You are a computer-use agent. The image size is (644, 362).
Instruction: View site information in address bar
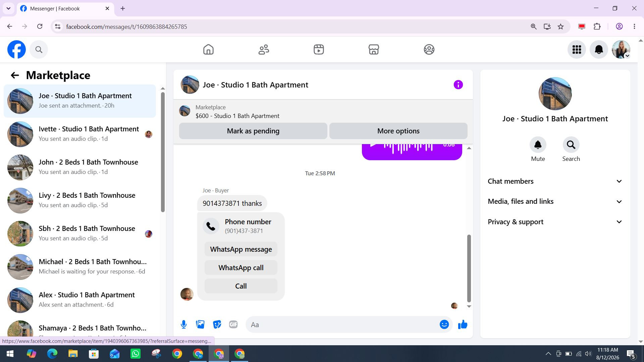[x=58, y=26]
